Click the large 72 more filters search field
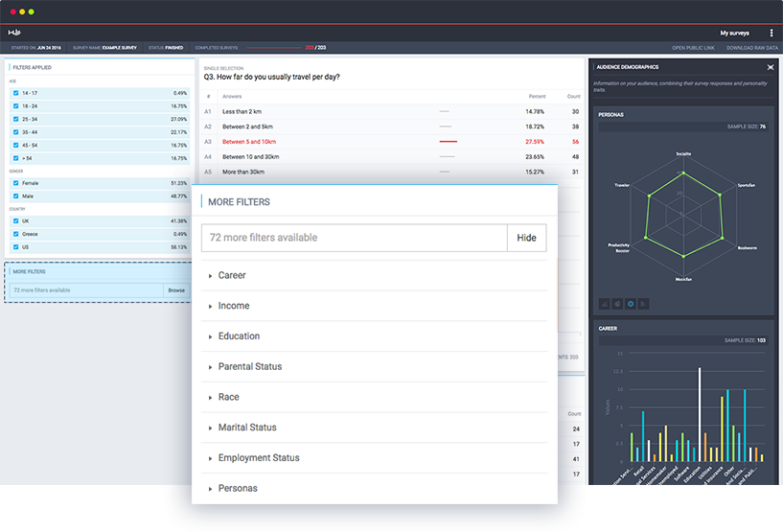The image size is (783, 532). tap(355, 238)
